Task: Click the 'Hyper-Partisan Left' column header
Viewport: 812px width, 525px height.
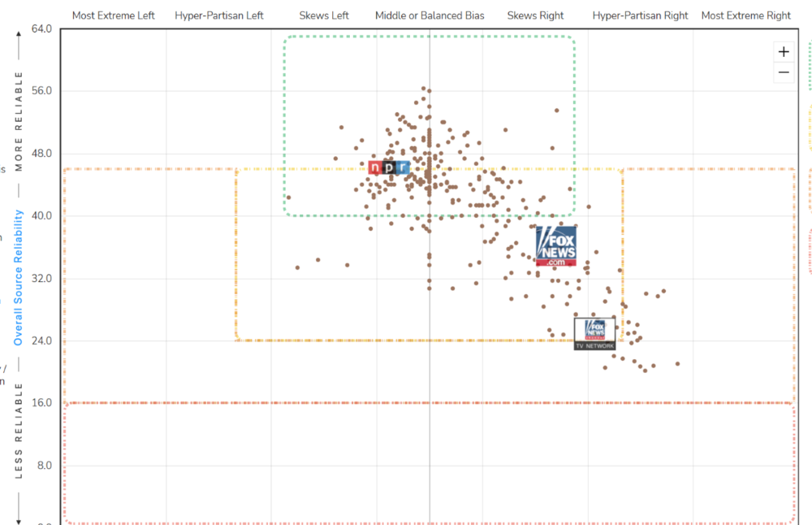Action: (219, 15)
